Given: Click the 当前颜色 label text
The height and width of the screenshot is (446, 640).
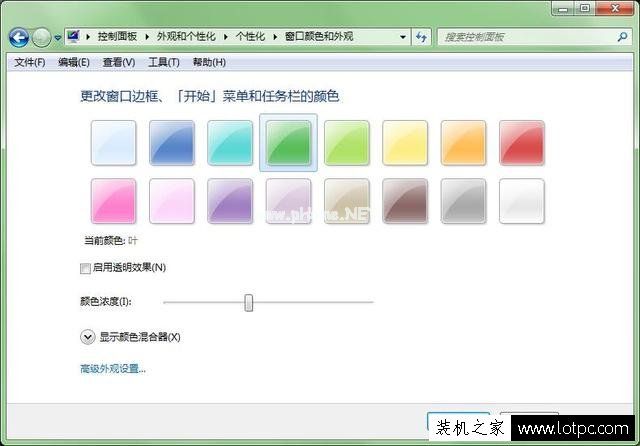Looking at the screenshot, I should 104,241.
